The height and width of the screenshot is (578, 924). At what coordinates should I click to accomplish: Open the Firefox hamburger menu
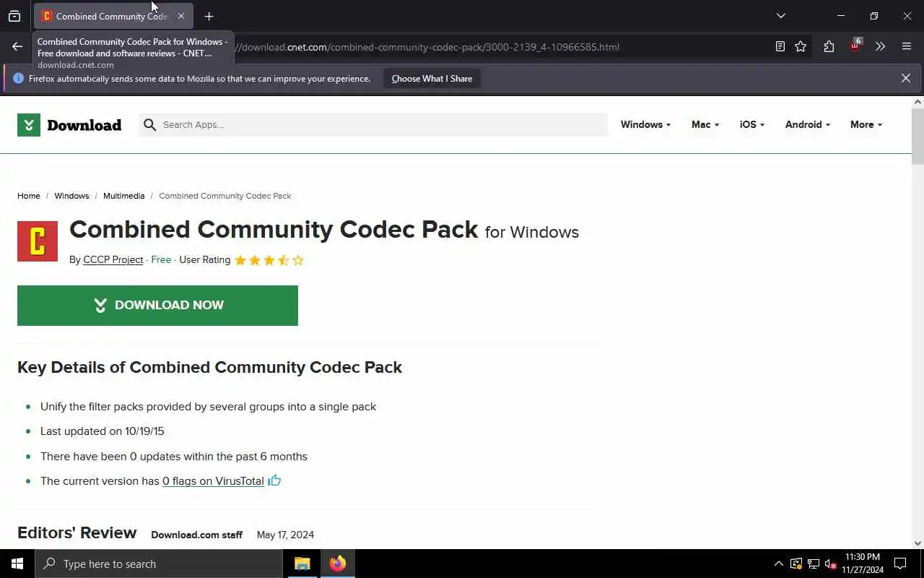907,46
